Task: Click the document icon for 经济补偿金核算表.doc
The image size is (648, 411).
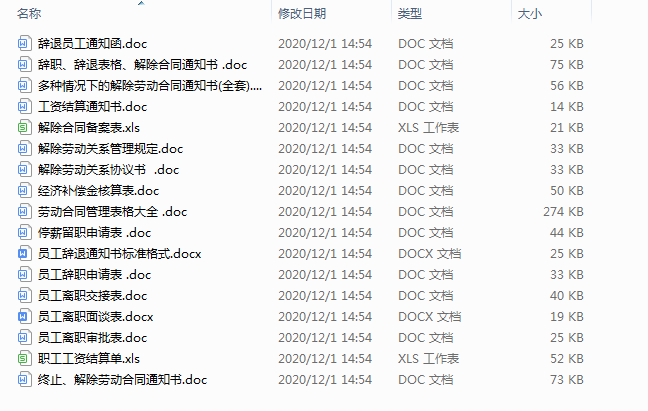Action: 24,190
